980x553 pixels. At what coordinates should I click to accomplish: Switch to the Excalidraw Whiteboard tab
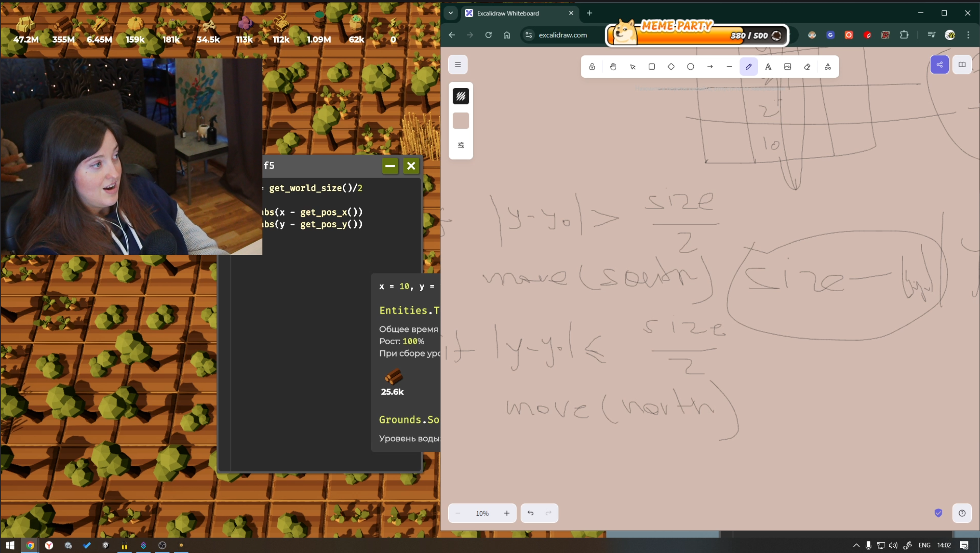(508, 13)
